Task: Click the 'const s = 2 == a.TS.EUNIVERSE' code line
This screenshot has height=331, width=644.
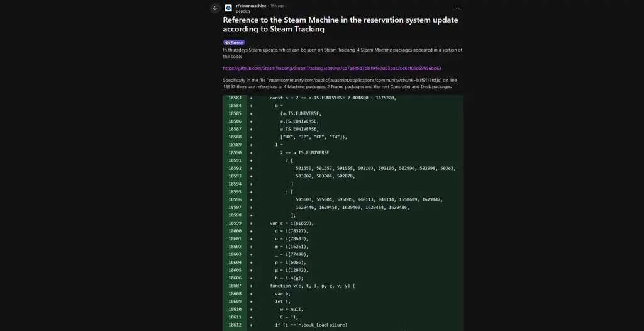Action: (333, 98)
